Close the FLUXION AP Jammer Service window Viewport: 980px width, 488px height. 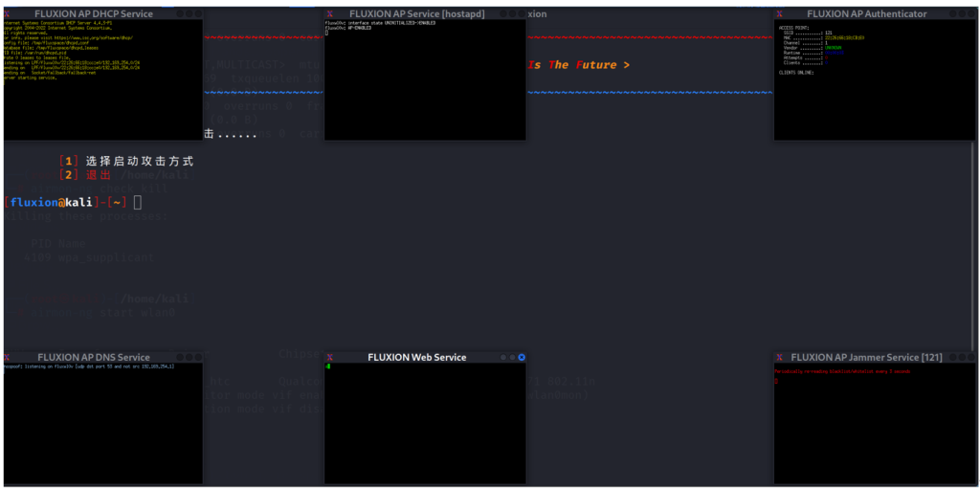pyautogui.click(x=970, y=358)
